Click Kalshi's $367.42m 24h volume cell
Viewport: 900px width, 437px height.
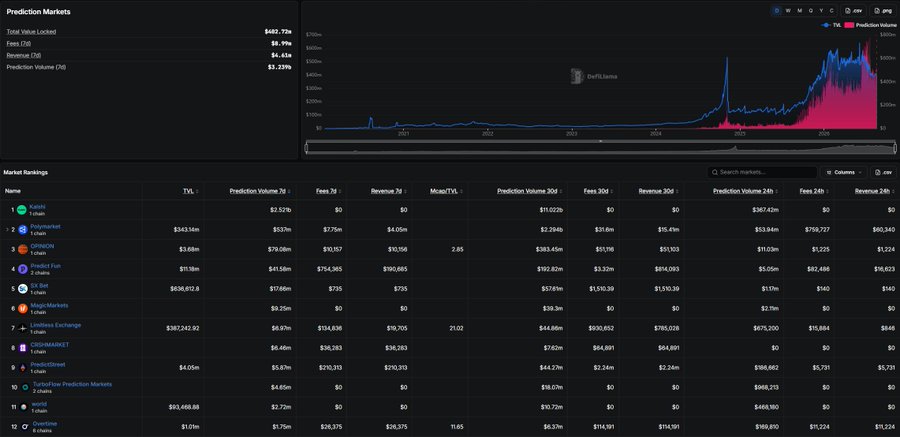[766, 210]
